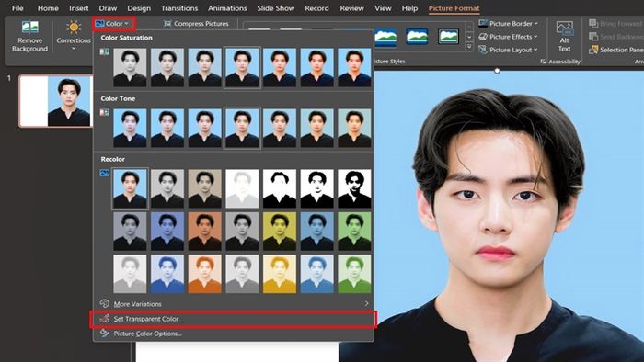Image resolution: width=644 pixels, height=362 pixels.
Task: Expand the More Variations submenu arrow
Action: pos(366,304)
